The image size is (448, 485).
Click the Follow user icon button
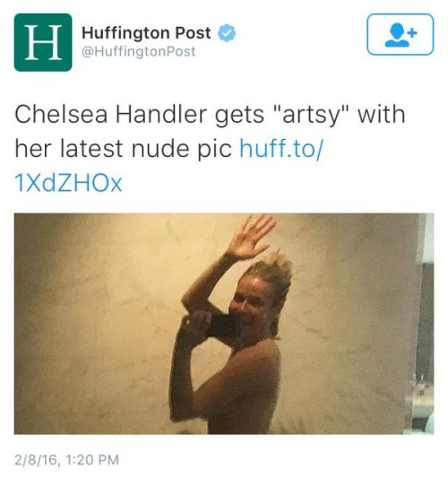click(x=401, y=34)
